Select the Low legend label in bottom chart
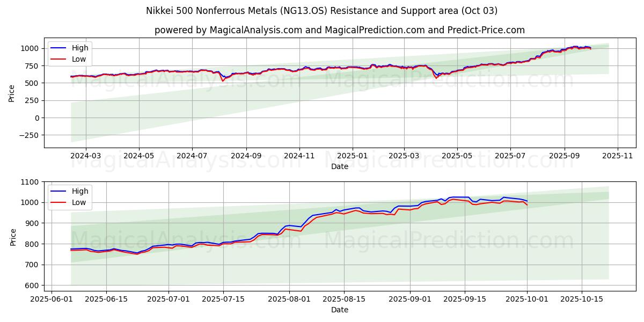Image resolution: width=644 pixels, height=322 pixels. 79,202
